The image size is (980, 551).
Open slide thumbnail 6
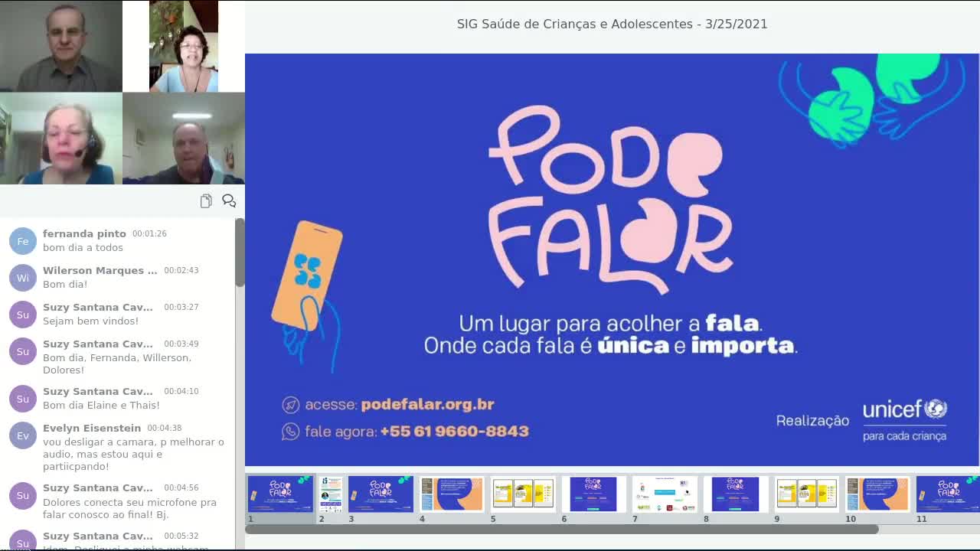point(593,494)
